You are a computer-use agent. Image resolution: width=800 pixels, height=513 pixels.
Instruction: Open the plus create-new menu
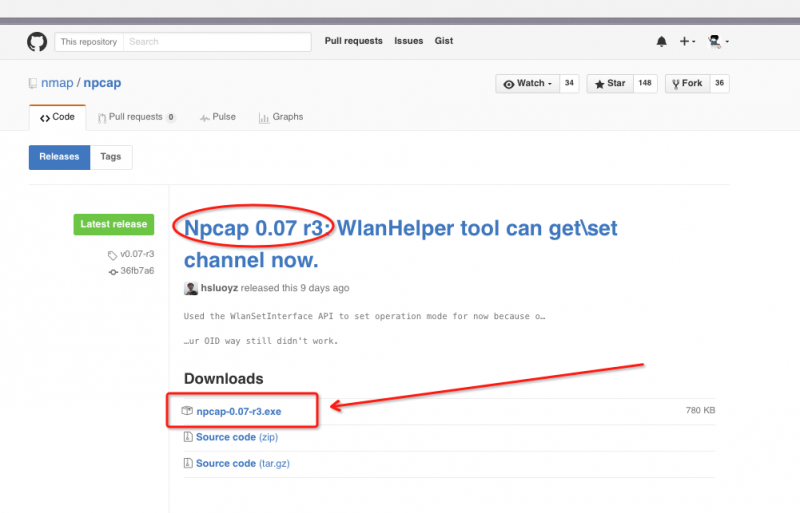(687, 41)
